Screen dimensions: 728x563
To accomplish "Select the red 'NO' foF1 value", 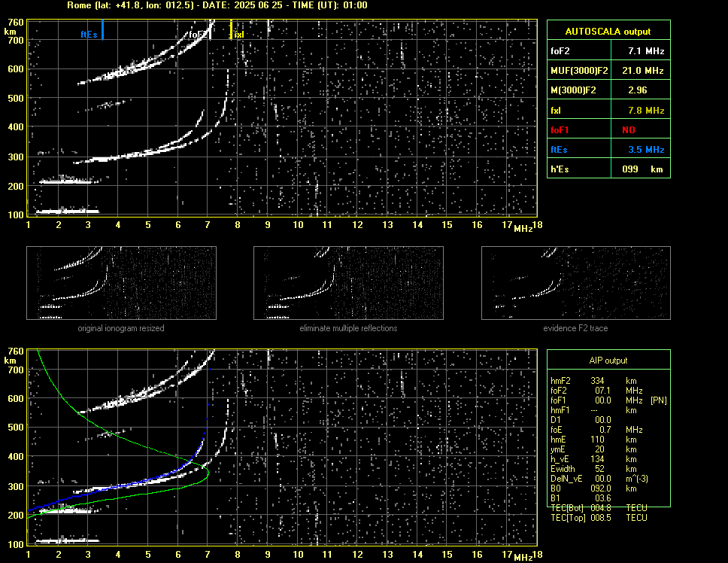I will 629,130.
